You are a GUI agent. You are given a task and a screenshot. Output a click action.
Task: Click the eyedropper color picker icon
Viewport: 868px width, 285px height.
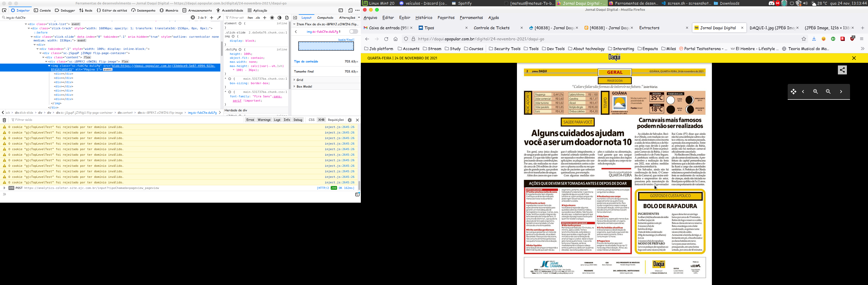coord(219,17)
